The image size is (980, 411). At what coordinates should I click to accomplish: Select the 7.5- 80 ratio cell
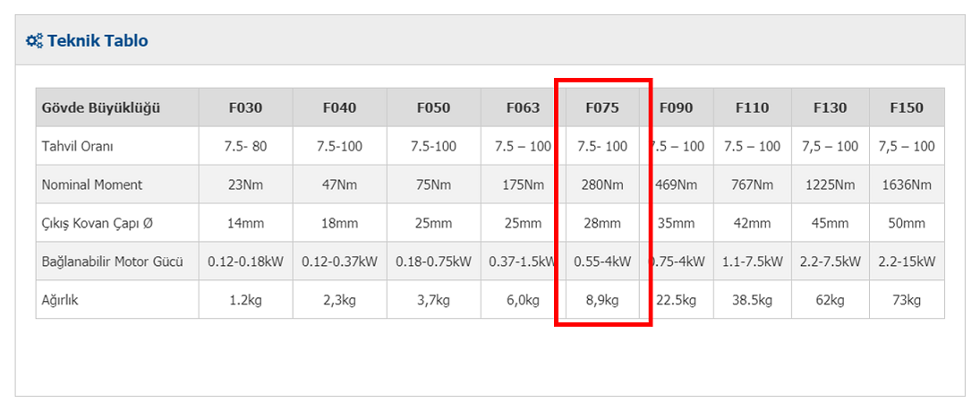[245, 146]
